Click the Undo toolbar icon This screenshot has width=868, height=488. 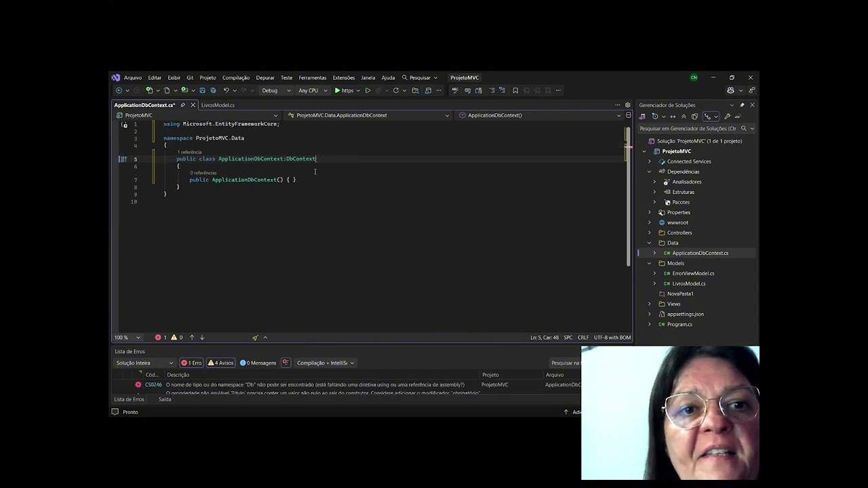pos(226,90)
